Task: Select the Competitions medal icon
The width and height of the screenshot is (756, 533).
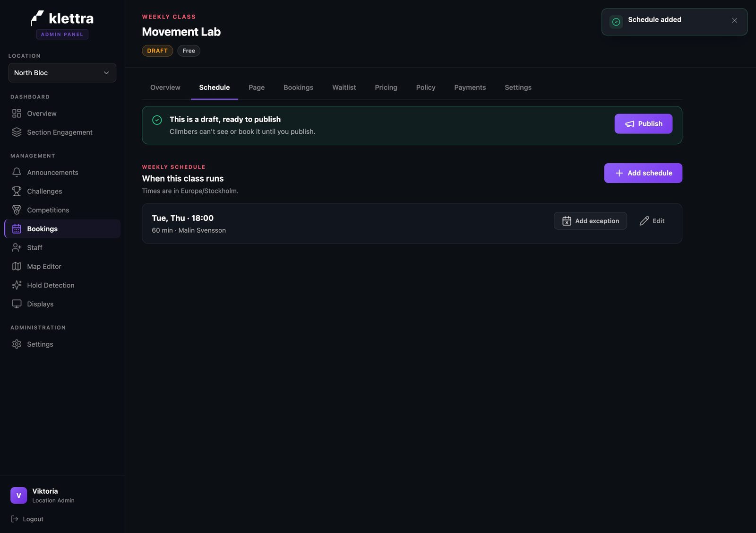Action: tap(17, 210)
